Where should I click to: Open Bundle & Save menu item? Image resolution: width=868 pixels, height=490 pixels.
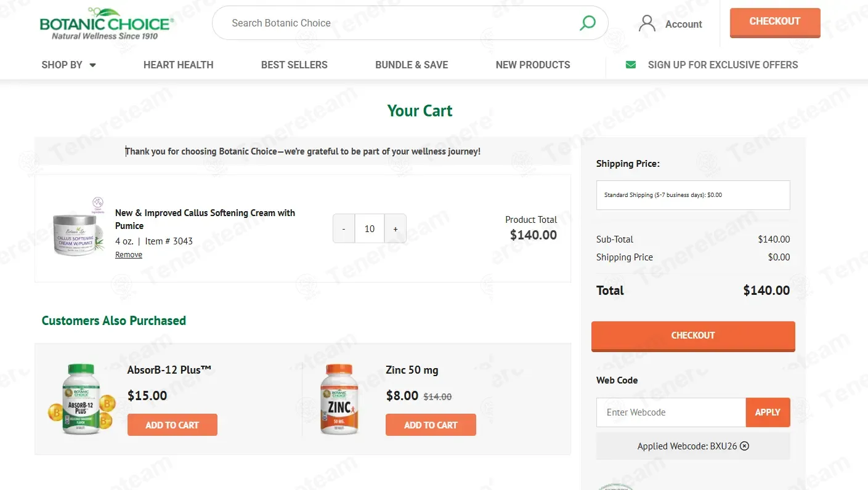pyautogui.click(x=412, y=65)
